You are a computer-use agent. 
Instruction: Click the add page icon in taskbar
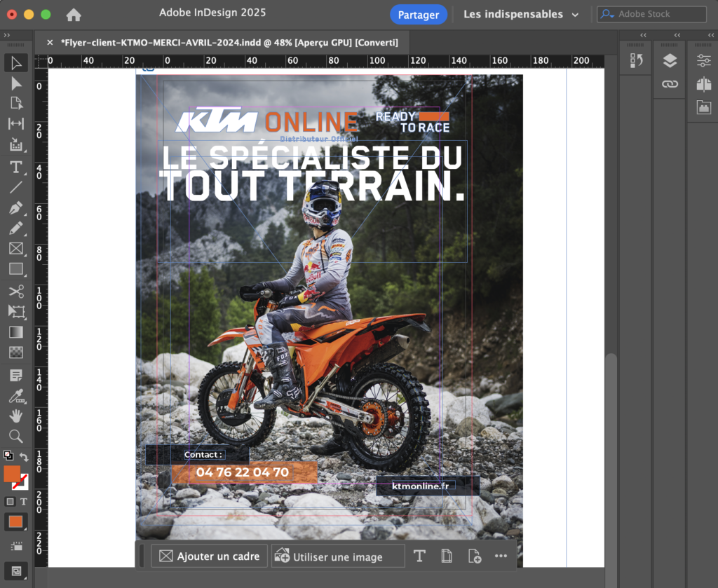[x=475, y=556]
